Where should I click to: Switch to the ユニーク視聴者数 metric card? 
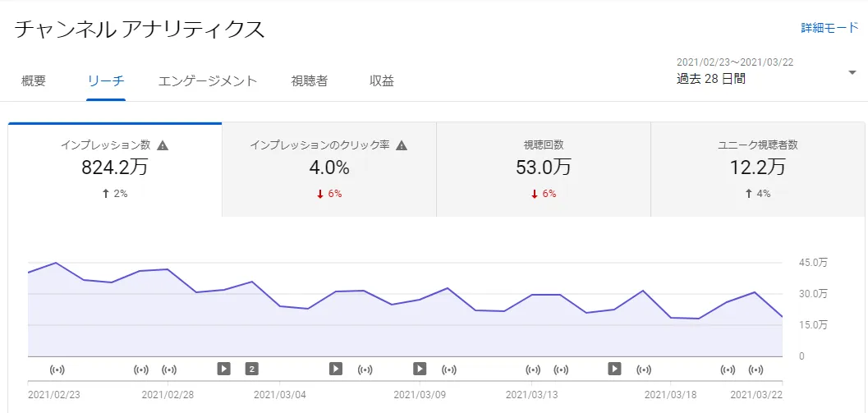[x=757, y=170]
